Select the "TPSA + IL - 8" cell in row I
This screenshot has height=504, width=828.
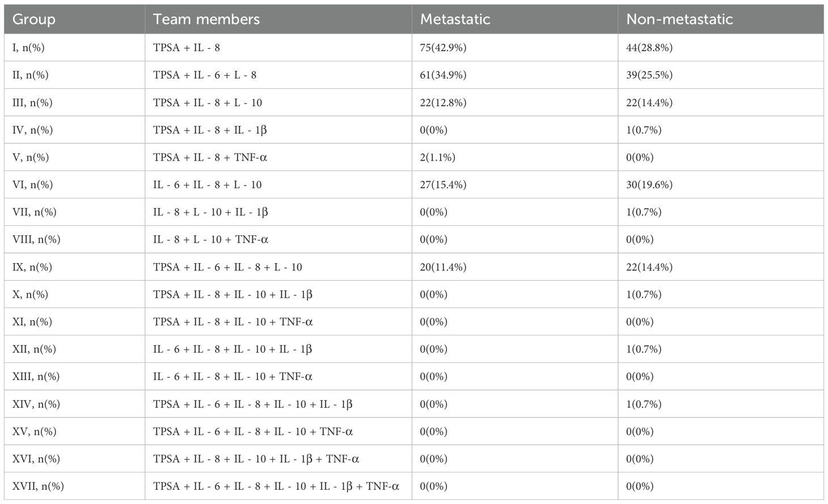[x=187, y=48]
